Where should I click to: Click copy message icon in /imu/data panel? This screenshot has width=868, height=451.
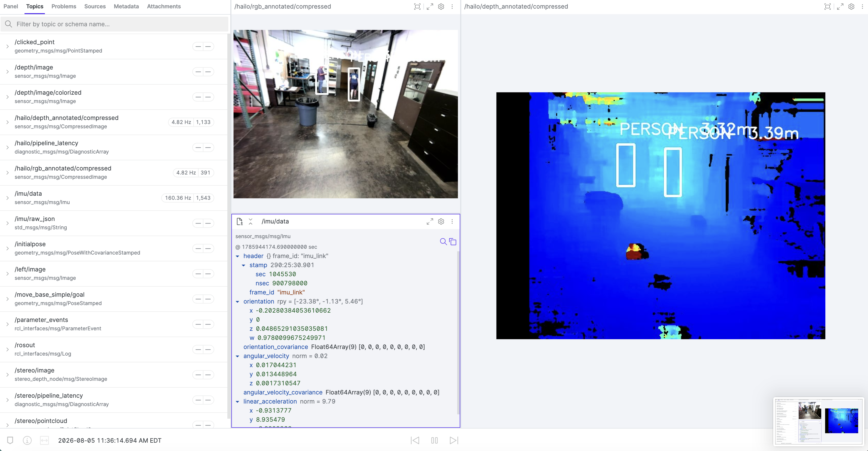453,241
